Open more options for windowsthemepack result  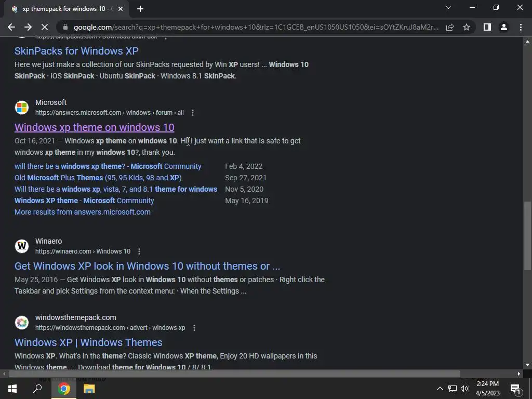194,328
